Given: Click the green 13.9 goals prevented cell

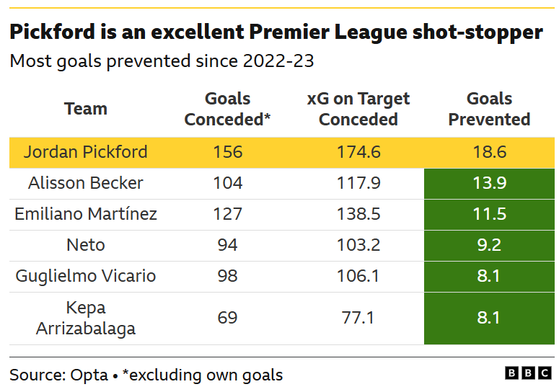Looking at the screenshot, I should pos(489,183).
